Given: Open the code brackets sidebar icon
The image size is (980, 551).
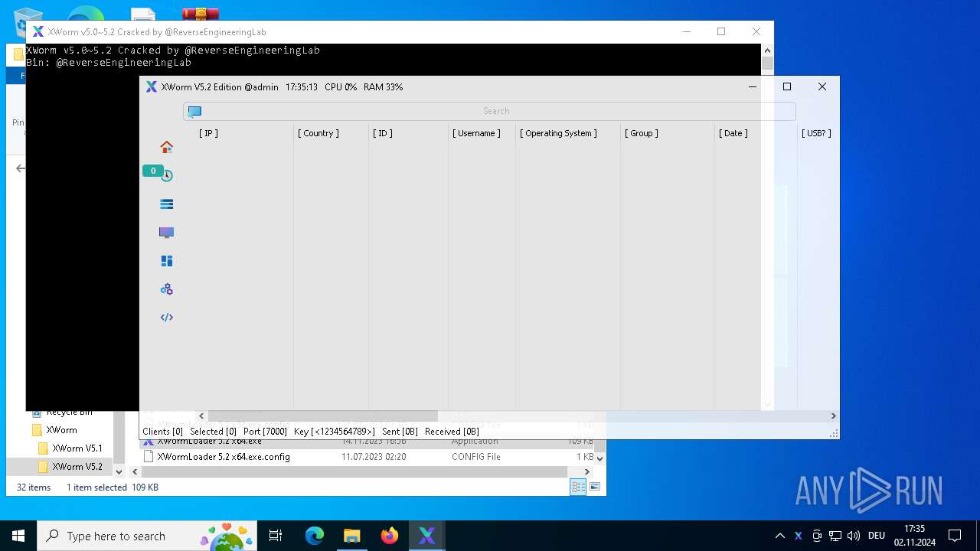Looking at the screenshot, I should point(166,318).
